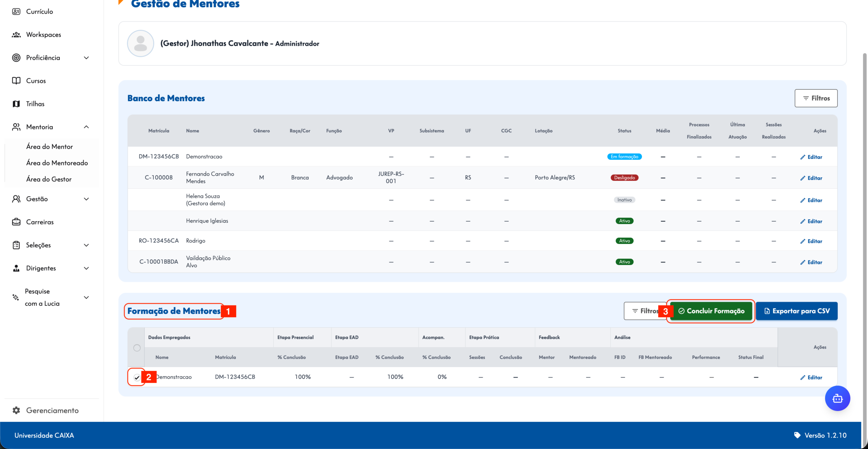Click the Currículo sidebar icon
Screen dimensions: 868x449
[16, 12]
